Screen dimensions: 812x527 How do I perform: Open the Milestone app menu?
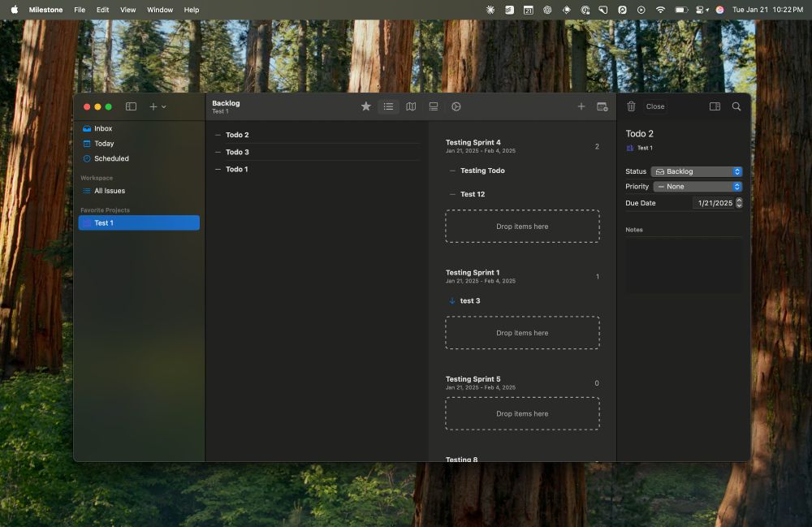[x=45, y=10]
